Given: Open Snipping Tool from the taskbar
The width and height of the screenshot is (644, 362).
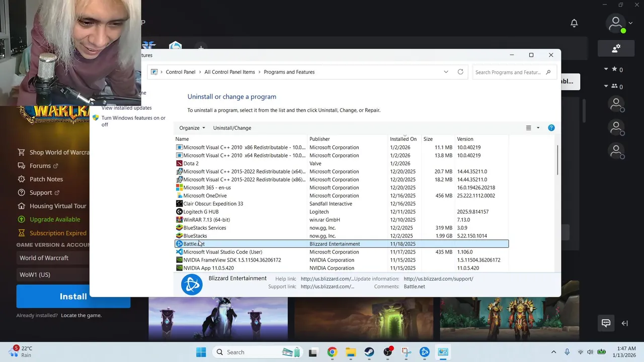Looking at the screenshot, I should click(x=406, y=352).
